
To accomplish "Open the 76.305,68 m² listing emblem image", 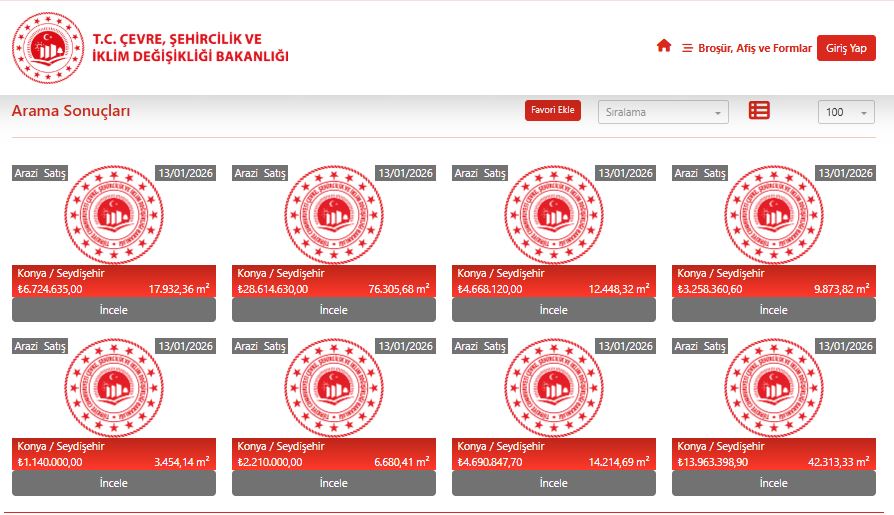I will coord(334,214).
